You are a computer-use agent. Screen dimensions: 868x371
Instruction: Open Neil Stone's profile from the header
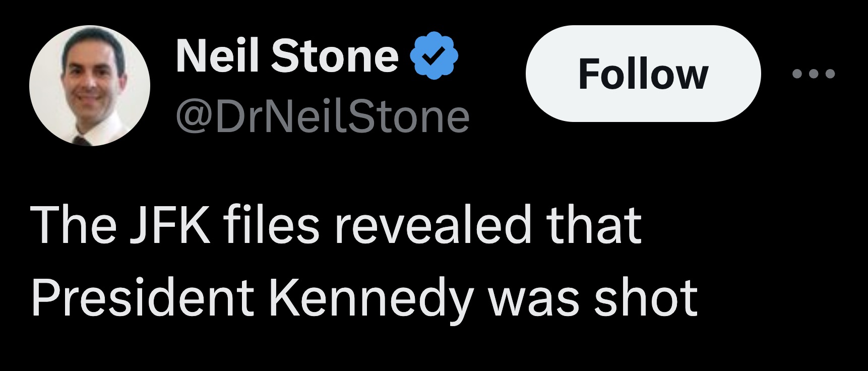pyautogui.click(x=285, y=55)
